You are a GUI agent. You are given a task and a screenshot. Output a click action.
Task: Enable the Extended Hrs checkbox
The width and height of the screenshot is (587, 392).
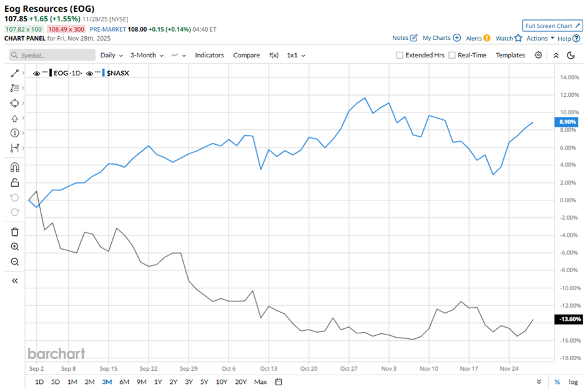point(400,55)
